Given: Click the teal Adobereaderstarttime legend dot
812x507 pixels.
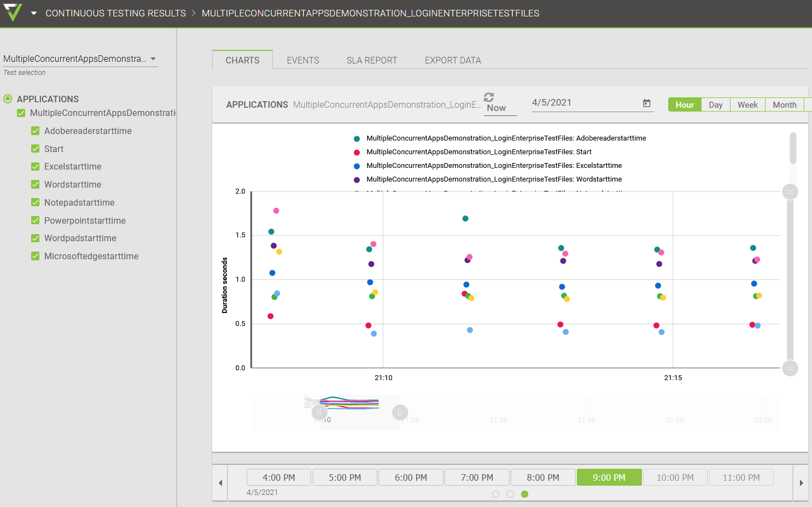Looking at the screenshot, I should [x=357, y=139].
